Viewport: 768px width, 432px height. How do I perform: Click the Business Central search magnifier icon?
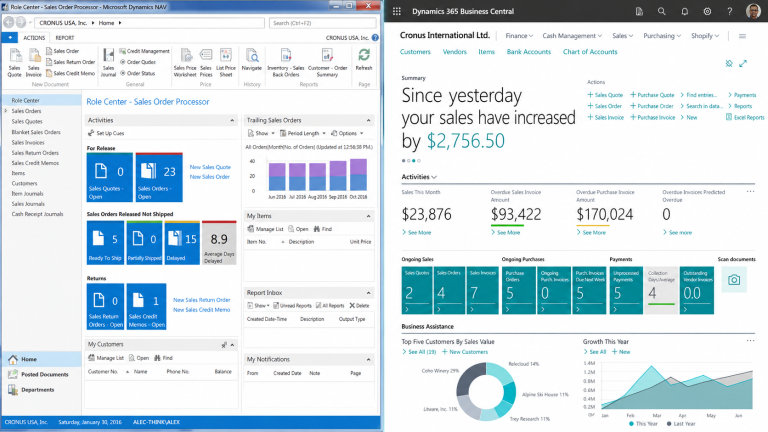tap(662, 11)
